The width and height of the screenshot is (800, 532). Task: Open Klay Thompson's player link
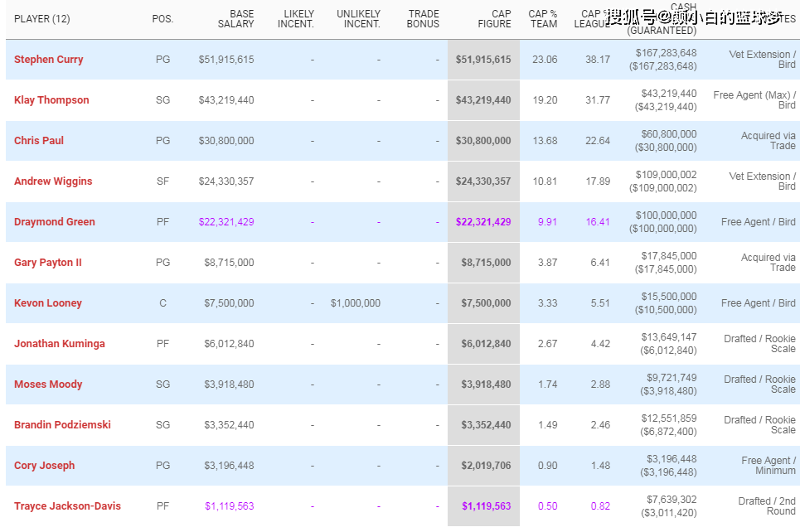click(51, 100)
